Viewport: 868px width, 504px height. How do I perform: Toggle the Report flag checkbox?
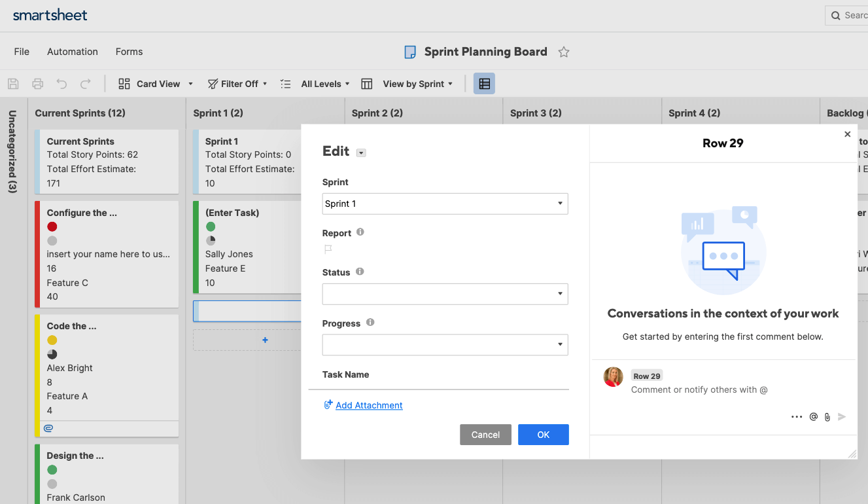click(327, 249)
